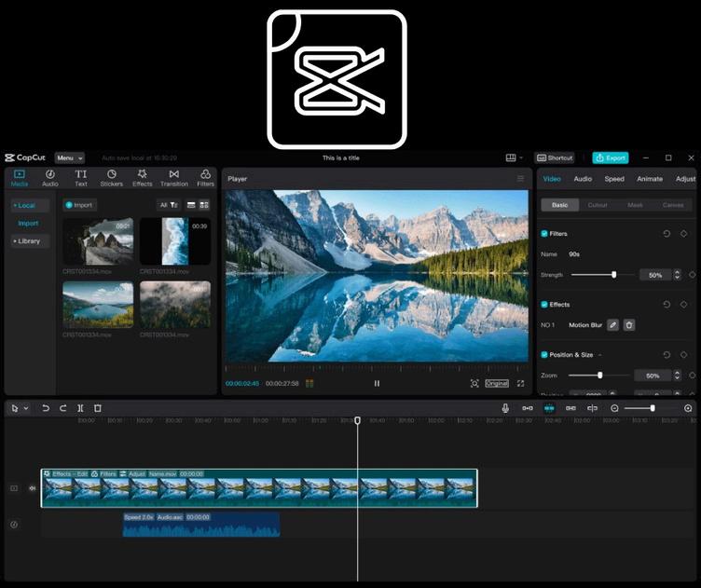Uncheck the Filters checkbox

pos(544,234)
